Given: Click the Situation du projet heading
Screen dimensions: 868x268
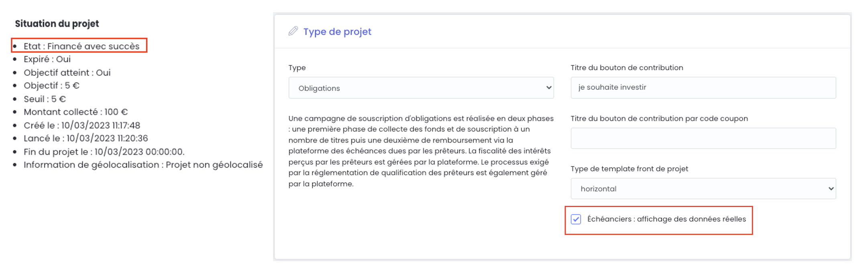Looking at the screenshot, I should (x=57, y=24).
